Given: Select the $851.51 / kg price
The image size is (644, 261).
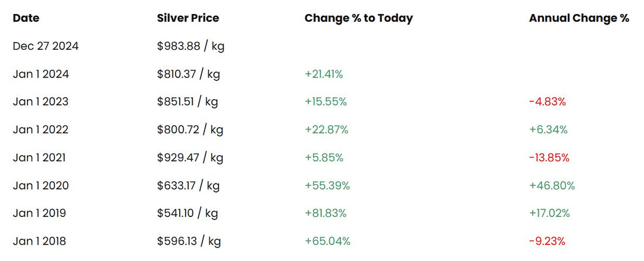Looking at the screenshot, I should (187, 101).
